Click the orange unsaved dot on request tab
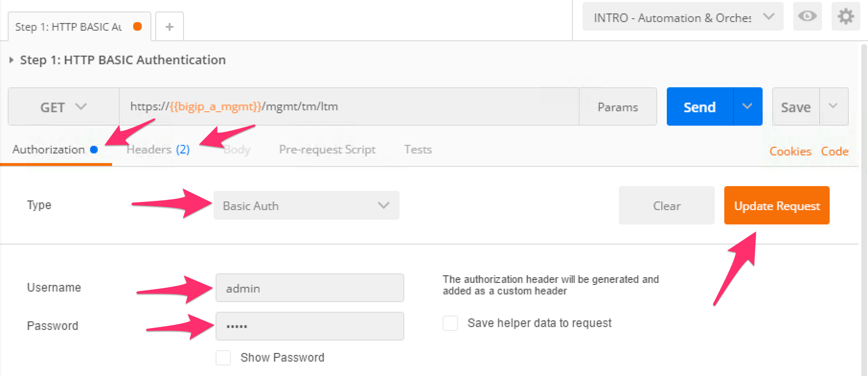The image size is (868, 376). pyautogui.click(x=137, y=27)
